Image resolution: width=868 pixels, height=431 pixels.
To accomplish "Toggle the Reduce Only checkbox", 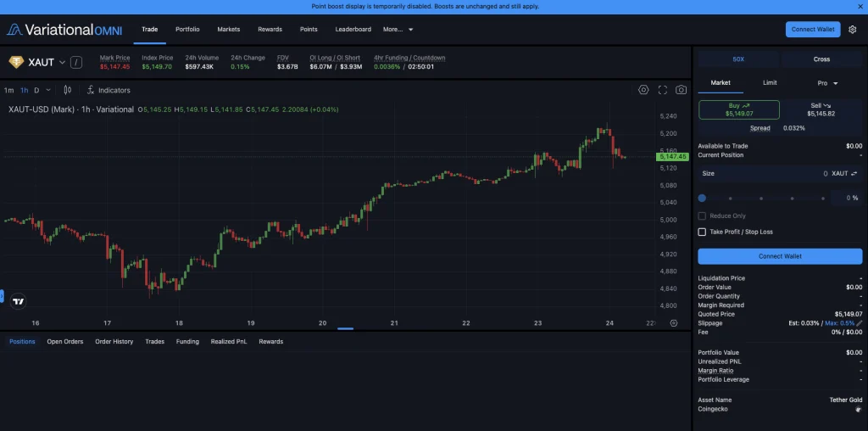I will [702, 216].
